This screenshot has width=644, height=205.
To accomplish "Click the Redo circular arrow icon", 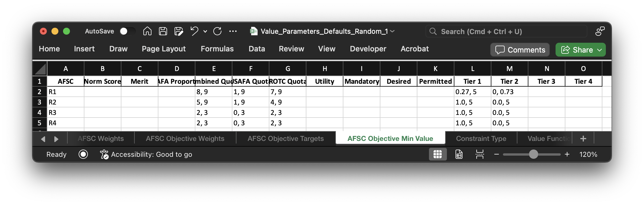I will (x=217, y=31).
